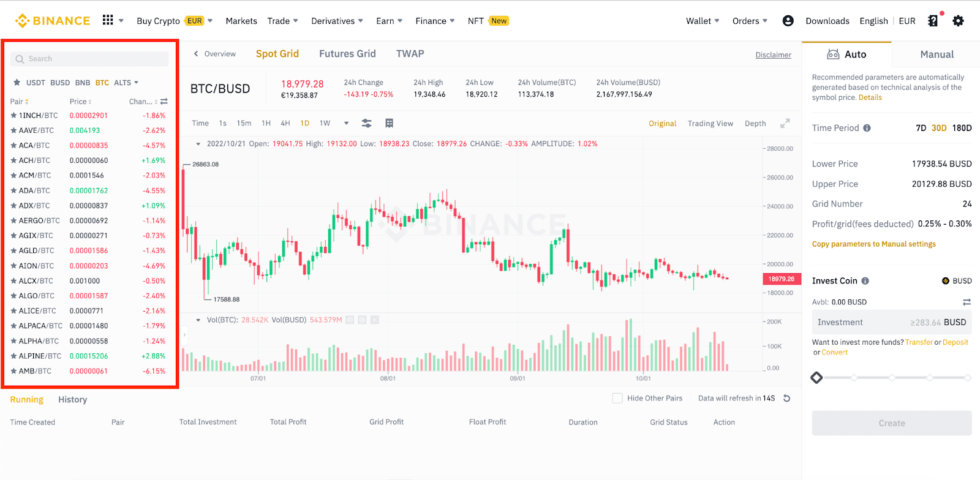Open the Details link

870,97
